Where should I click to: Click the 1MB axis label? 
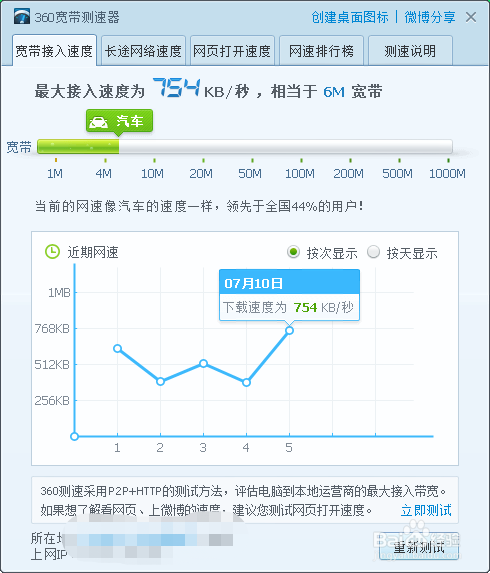59,293
